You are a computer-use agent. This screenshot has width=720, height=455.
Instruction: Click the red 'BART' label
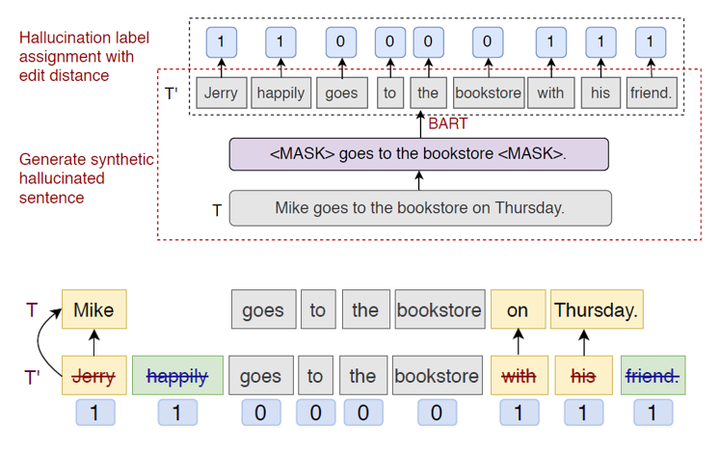pos(448,124)
